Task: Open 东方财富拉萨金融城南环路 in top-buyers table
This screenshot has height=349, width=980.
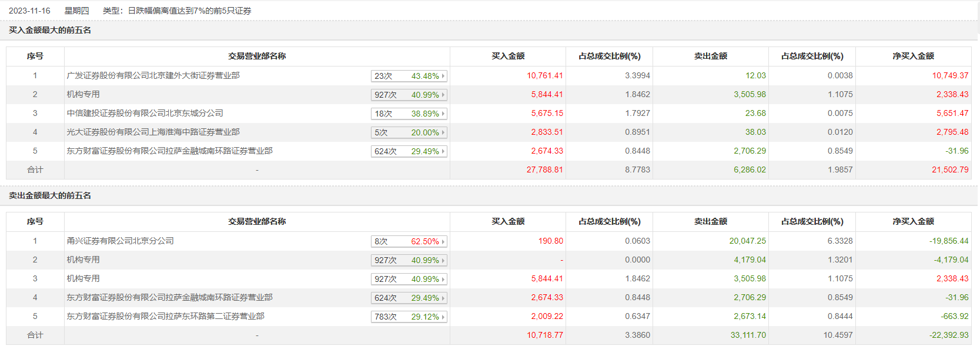Action: pyautogui.click(x=169, y=151)
